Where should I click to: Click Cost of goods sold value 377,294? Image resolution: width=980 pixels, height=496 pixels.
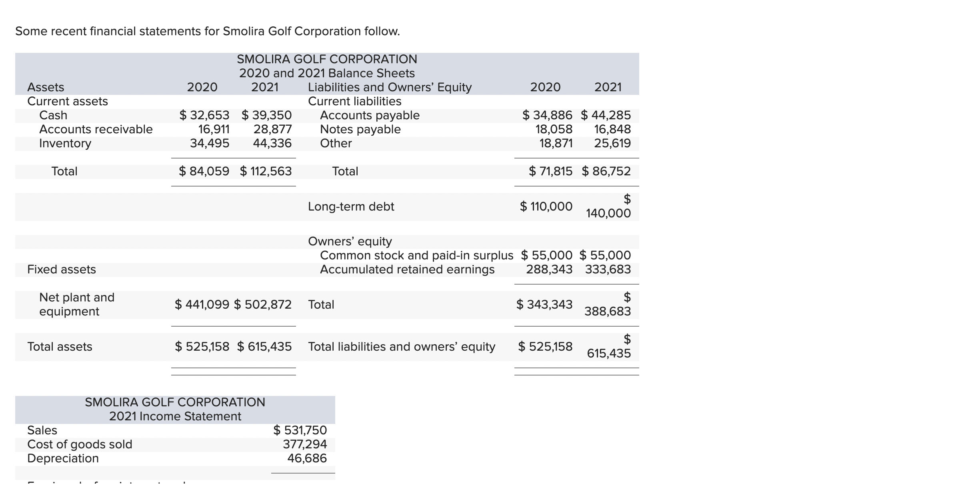(305, 444)
